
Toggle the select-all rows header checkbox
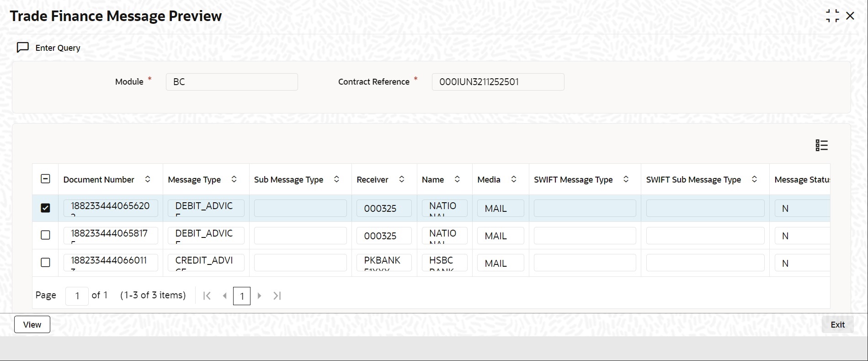coord(45,179)
